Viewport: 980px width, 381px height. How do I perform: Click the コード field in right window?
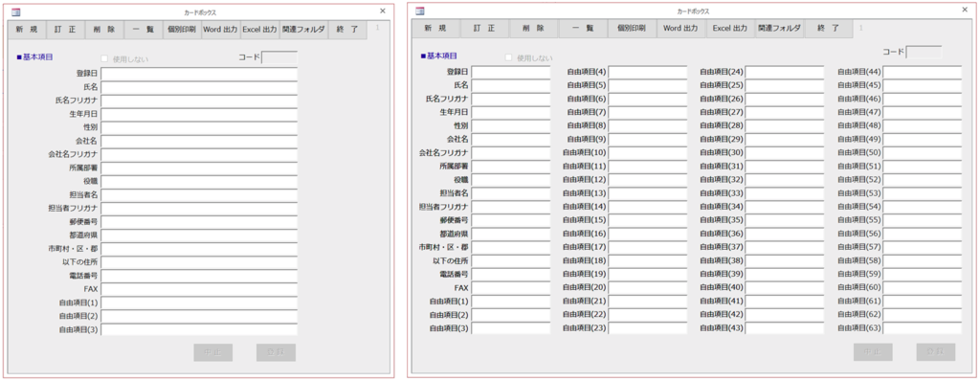coord(924,52)
